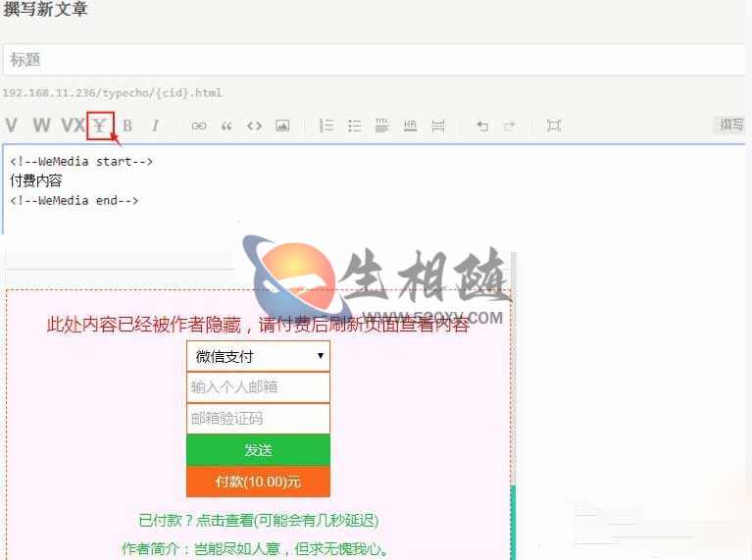Insert a code block
This screenshot has width=752, height=560.
[x=254, y=126]
